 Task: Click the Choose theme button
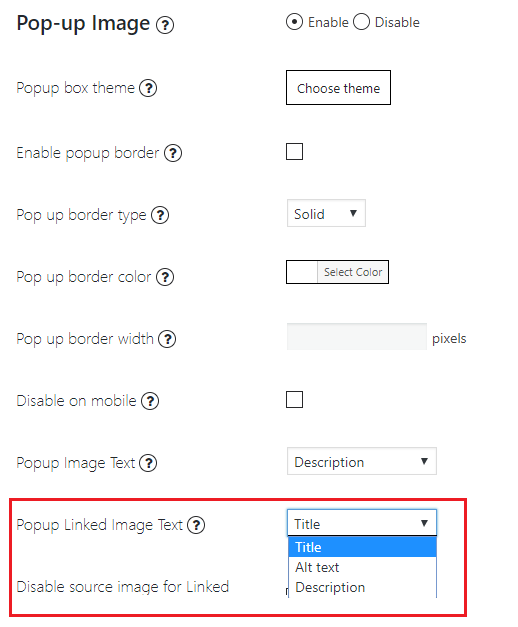(338, 88)
